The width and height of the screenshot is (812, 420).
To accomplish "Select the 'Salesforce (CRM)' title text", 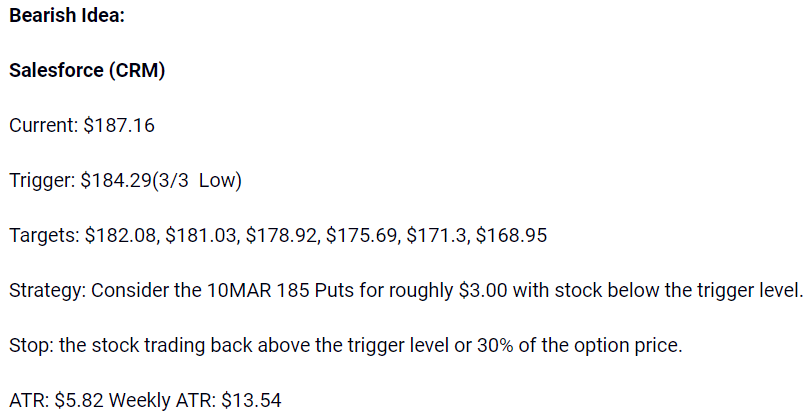I will pyautogui.click(x=87, y=70).
